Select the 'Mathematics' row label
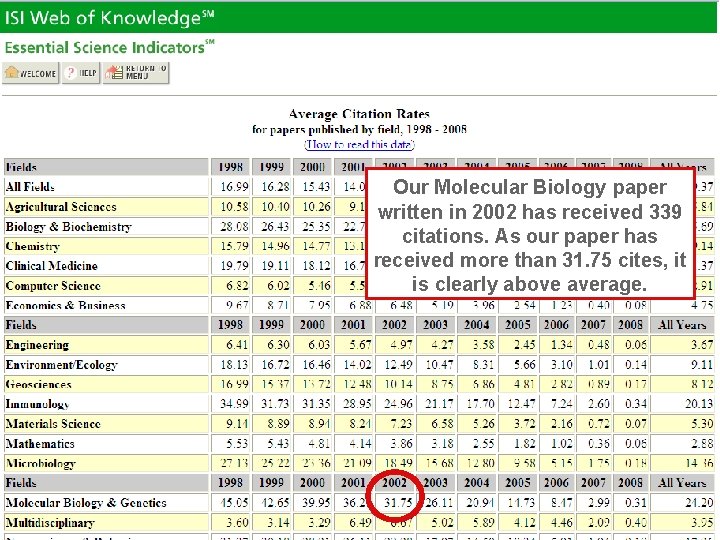This screenshot has height=540, width=720. [x=40, y=444]
